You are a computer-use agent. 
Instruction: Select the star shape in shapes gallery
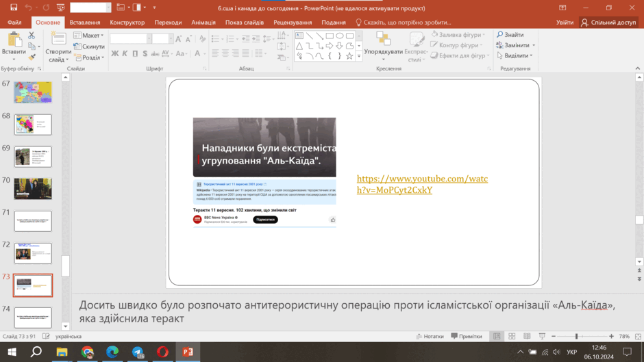(x=349, y=56)
